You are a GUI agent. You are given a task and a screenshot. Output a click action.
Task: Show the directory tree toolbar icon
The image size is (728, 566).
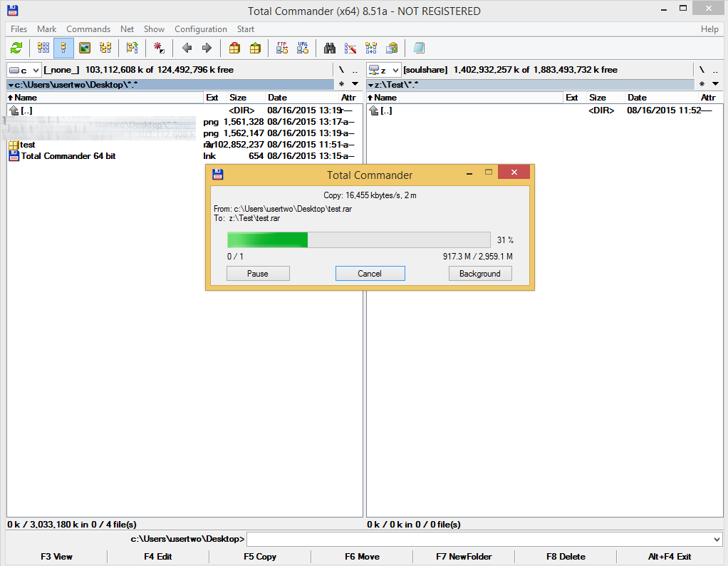point(106,48)
